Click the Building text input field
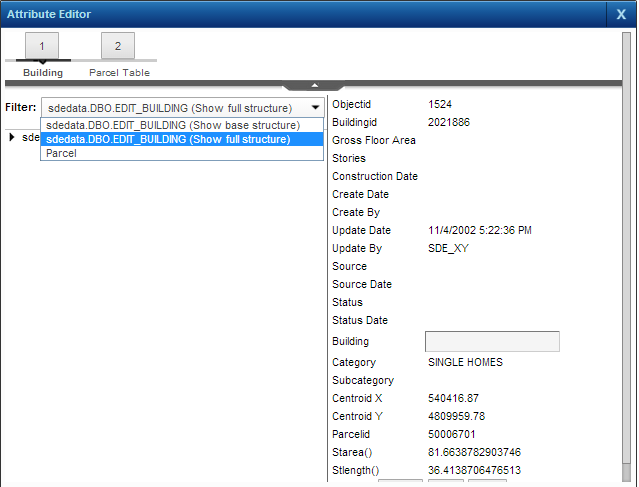639x487 pixels. coord(492,342)
